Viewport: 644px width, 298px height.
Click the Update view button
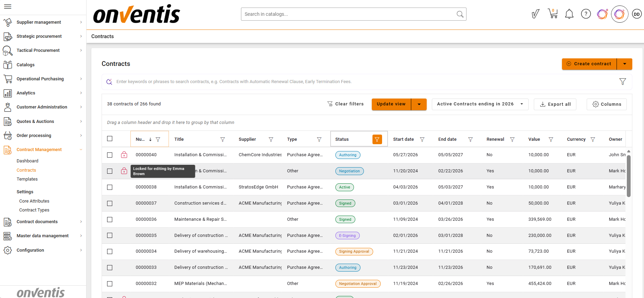coord(391,104)
